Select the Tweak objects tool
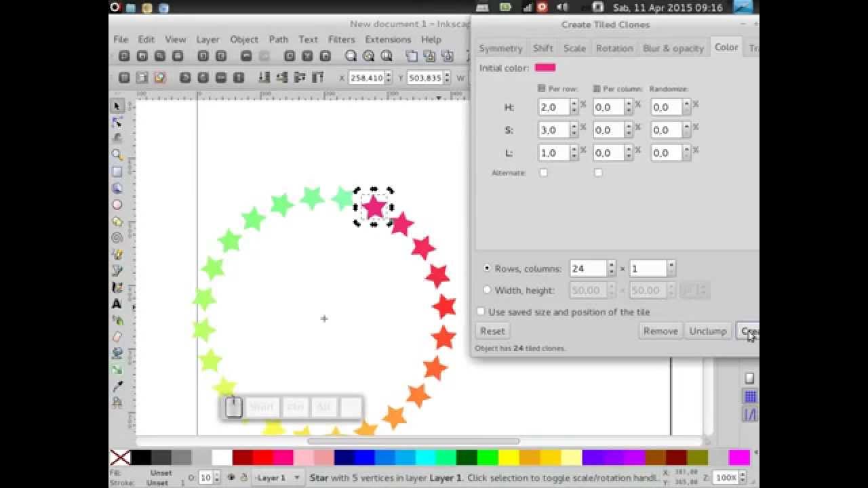The image size is (868, 488). (x=117, y=138)
